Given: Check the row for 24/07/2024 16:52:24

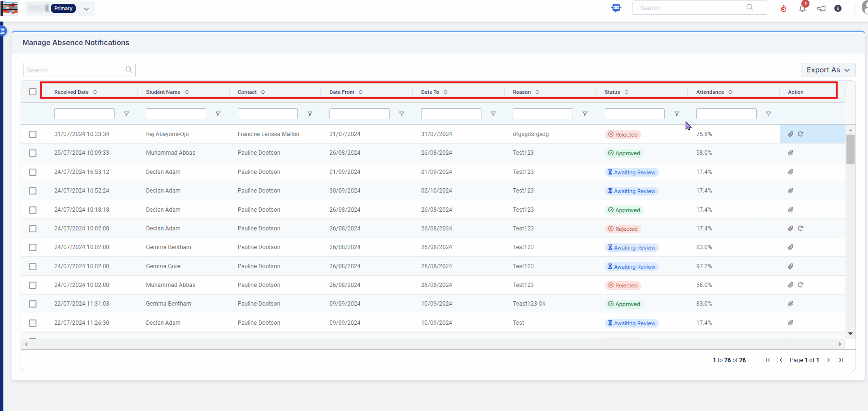Looking at the screenshot, I should (x=33, y=191).
